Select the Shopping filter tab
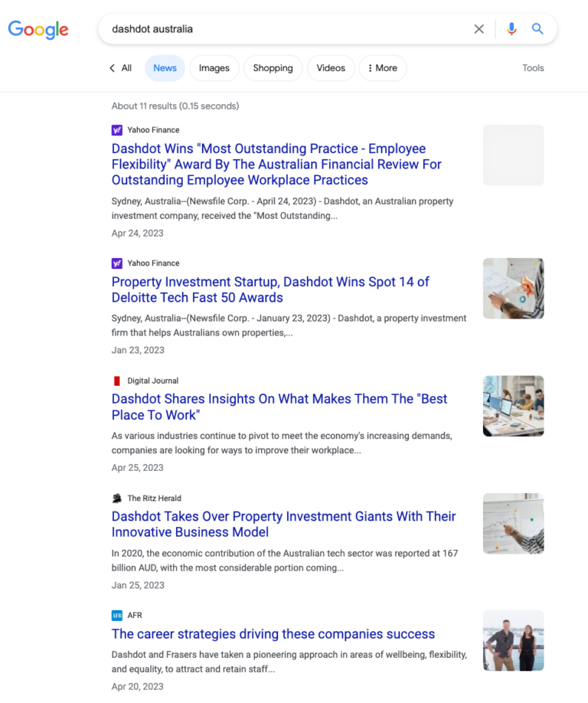 tap(273, 68)
